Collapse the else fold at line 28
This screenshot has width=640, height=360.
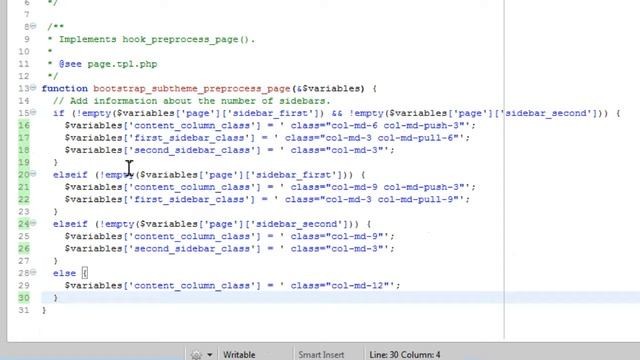tap(33, 272)
